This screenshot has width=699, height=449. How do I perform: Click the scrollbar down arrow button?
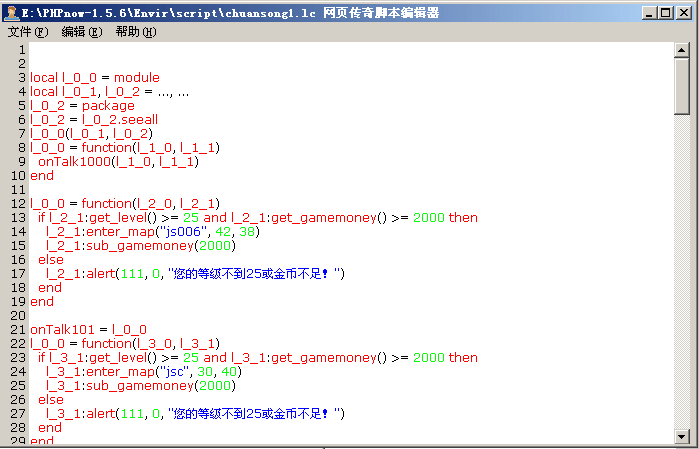tap(682, 435)
